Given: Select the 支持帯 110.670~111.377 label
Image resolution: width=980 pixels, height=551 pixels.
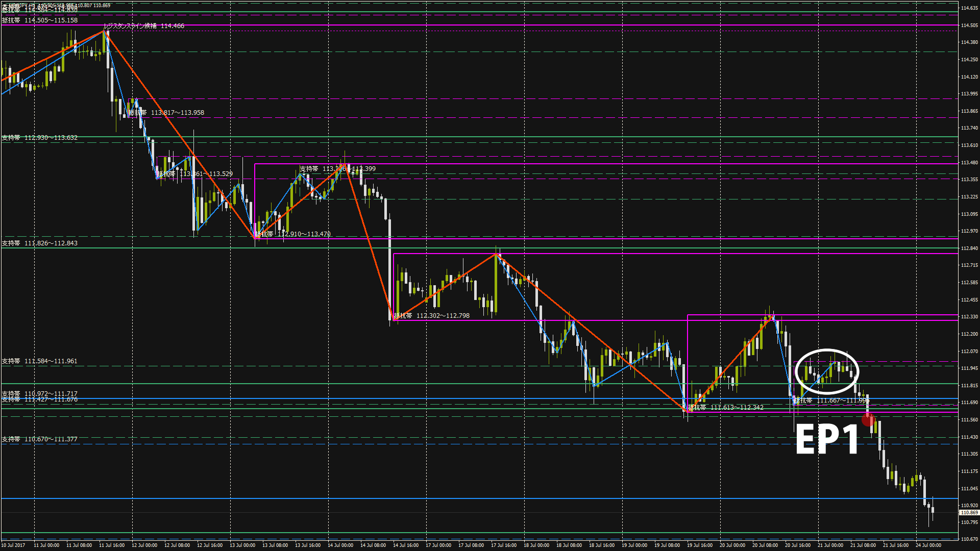Looking at the screenshot, I should tap(40, 439).
